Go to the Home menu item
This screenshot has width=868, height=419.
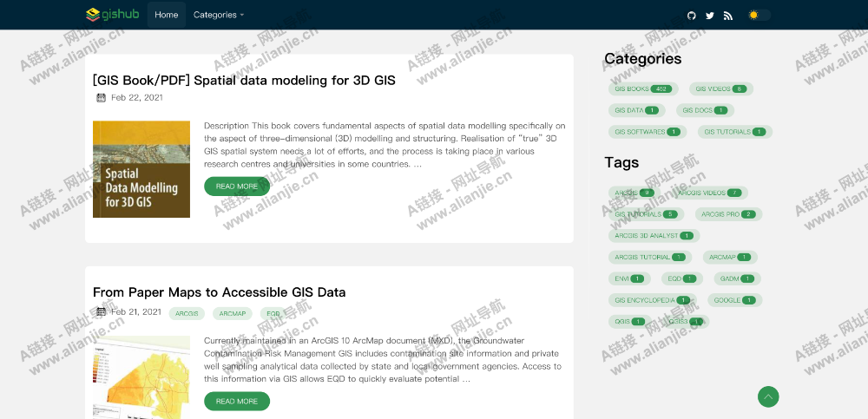[166, 15]
